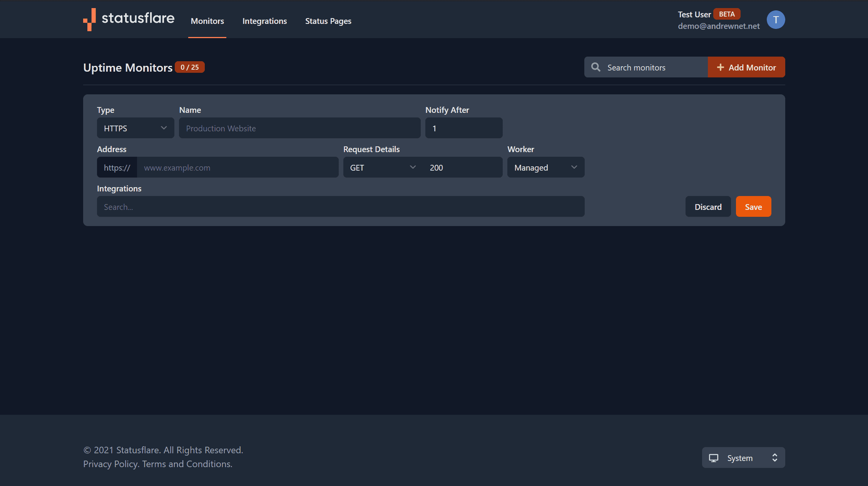The height and width of the screenshot is (486, 868).
Task: Click the Discard button
Action: 707,207
